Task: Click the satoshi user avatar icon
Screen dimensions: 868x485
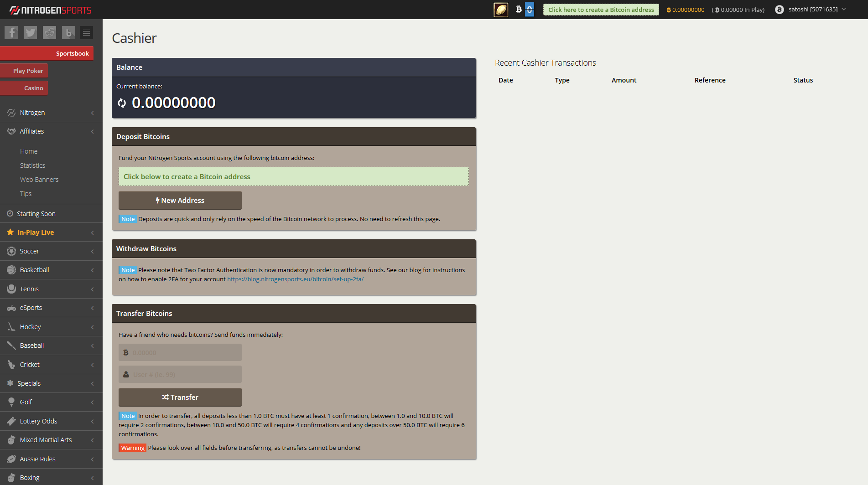Action: (x=780, y=10)
